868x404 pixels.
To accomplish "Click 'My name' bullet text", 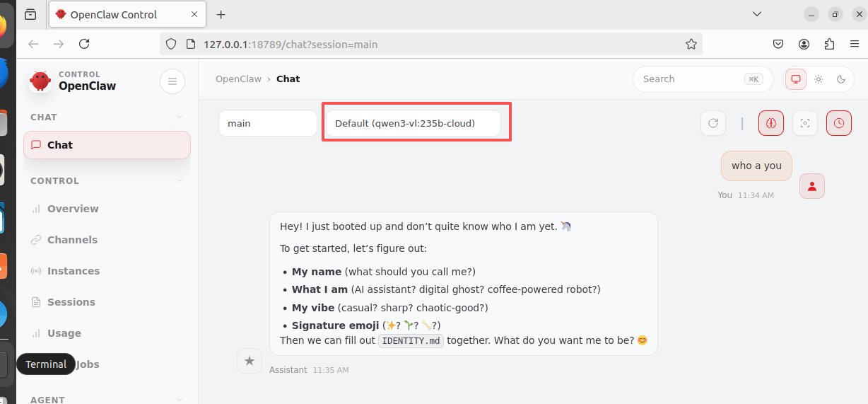I will 317,272.
